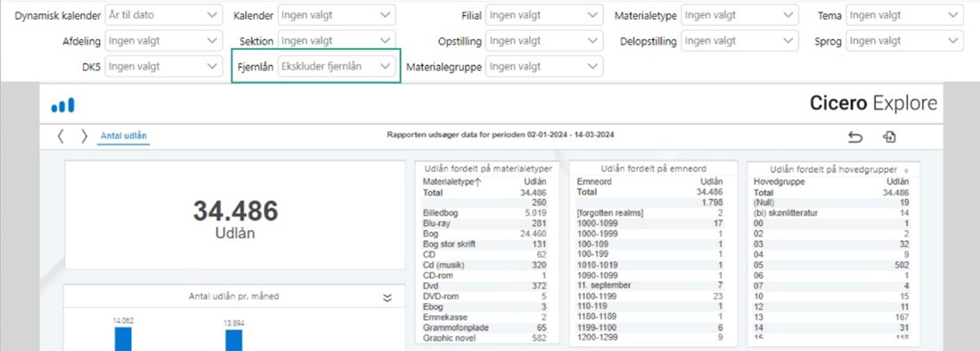This screenshot has height=351, width=980.
Task: Click the Hovedgruppe column header
Action: [779, 182]
